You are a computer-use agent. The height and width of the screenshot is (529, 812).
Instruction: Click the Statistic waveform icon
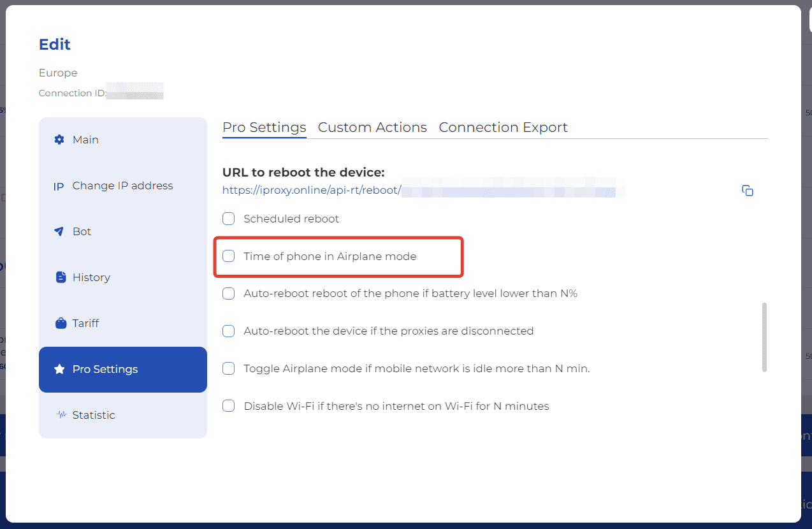click(61, 415)
